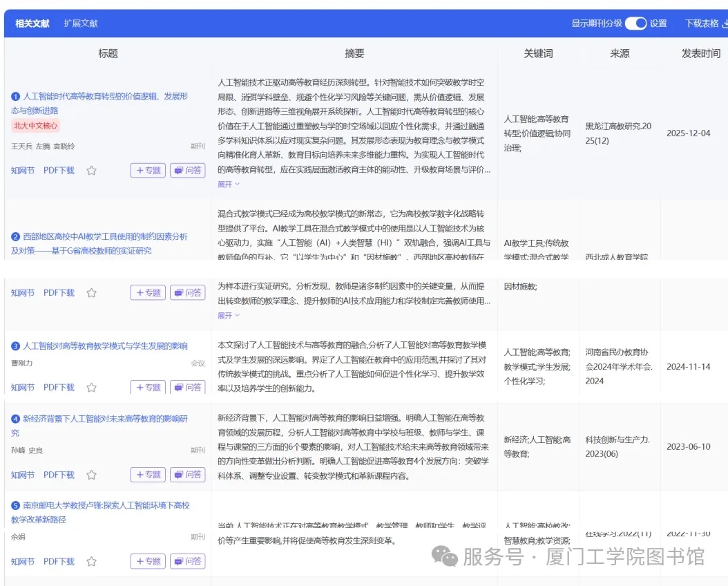Image resolution: width=728 pixels, height=586 pixels.
Task: Switch to 扩展文献 tab
Action: click(x=81, y=23)
